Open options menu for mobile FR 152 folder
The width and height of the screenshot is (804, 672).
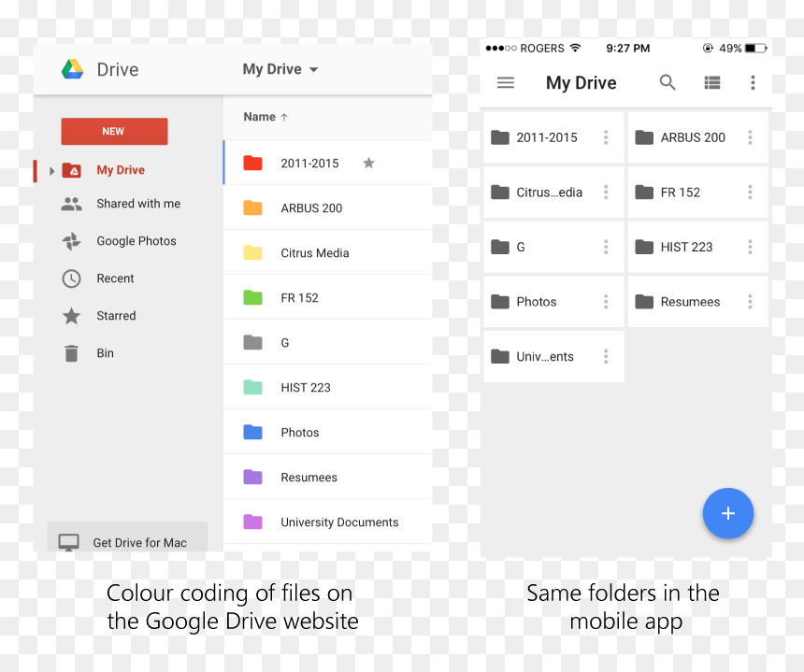click(750, 193)
